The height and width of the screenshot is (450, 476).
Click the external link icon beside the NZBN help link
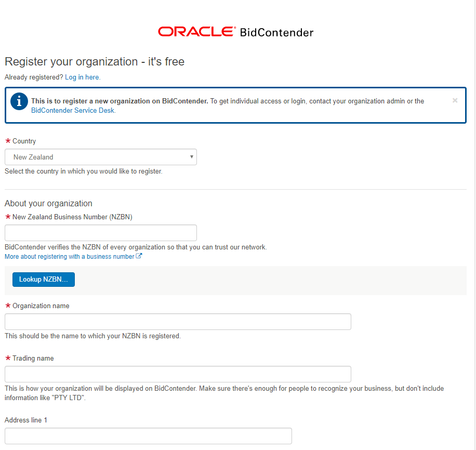(x=139, y=256)
